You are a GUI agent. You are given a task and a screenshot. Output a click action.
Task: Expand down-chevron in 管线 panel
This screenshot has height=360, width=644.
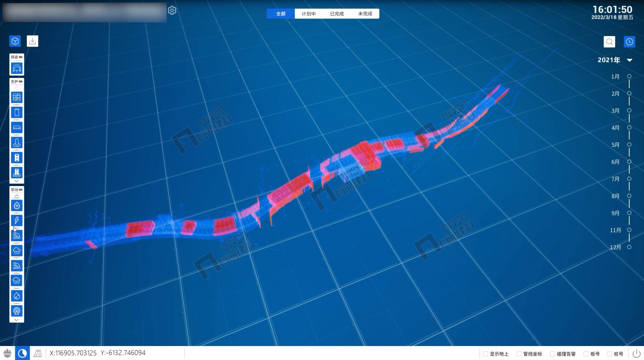pos(17,320)
